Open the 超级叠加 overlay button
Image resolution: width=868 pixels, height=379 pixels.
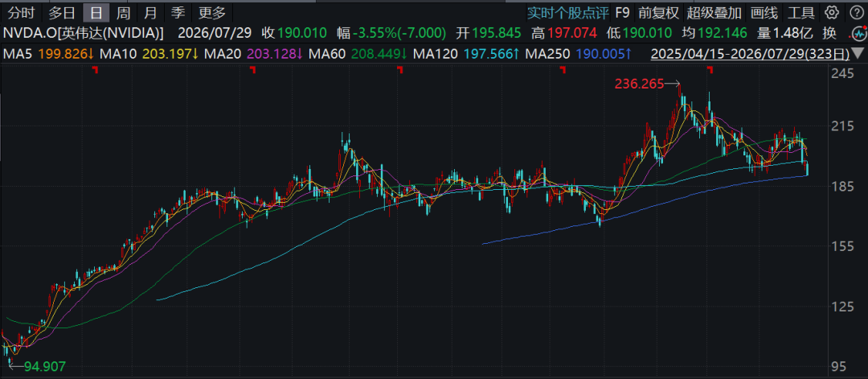click(x=714, y=12)
